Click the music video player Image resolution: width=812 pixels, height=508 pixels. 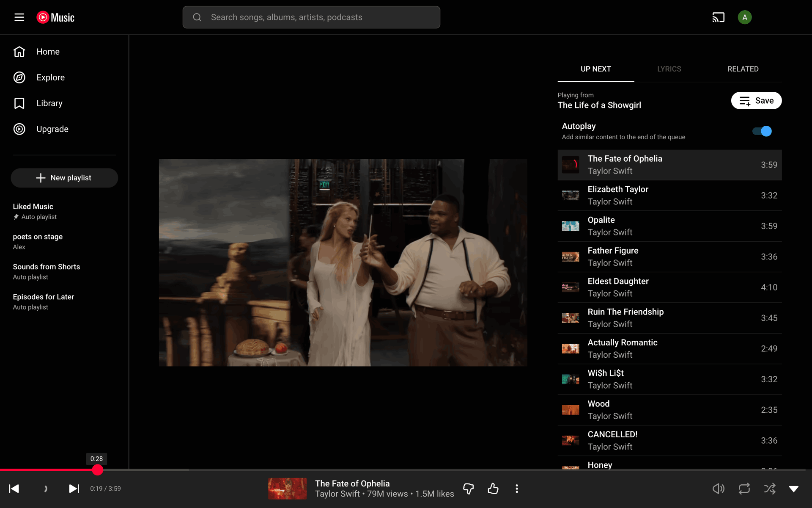pyautogui.click(x=343, y=262)
